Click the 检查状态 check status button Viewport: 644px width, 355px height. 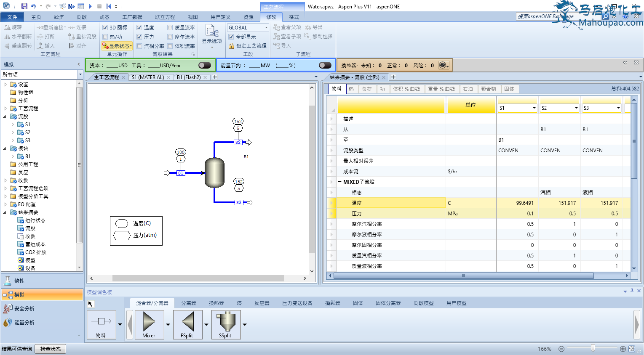(x=51, y=349)
